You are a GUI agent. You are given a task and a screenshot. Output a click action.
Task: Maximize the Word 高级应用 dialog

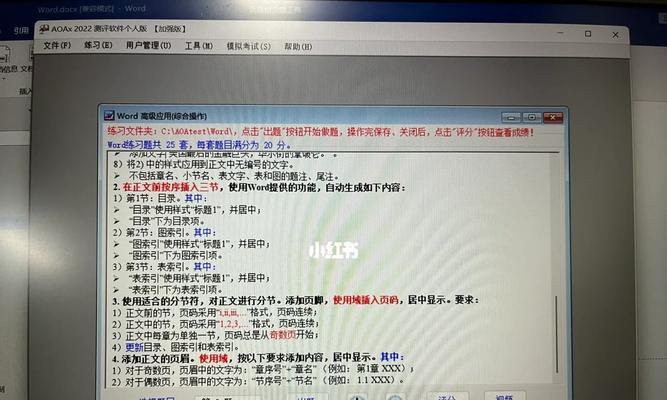pyautogui.click(x=532, y=117)
